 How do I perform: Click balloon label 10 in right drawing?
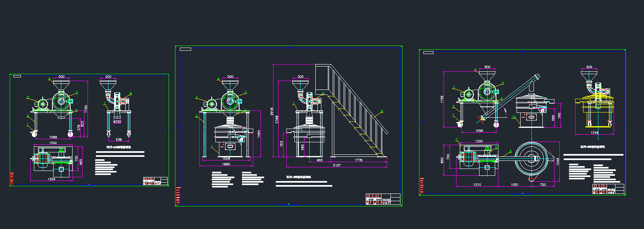[x=514, y=117]
